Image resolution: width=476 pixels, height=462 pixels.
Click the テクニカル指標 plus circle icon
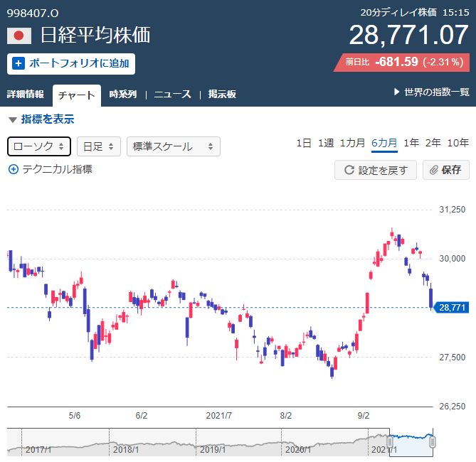pos(13,169)
